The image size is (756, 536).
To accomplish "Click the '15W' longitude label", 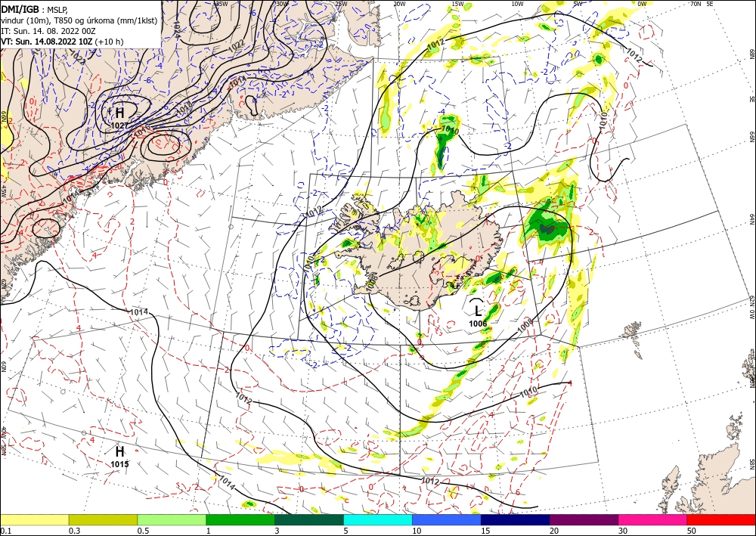I will coord(458,3).
